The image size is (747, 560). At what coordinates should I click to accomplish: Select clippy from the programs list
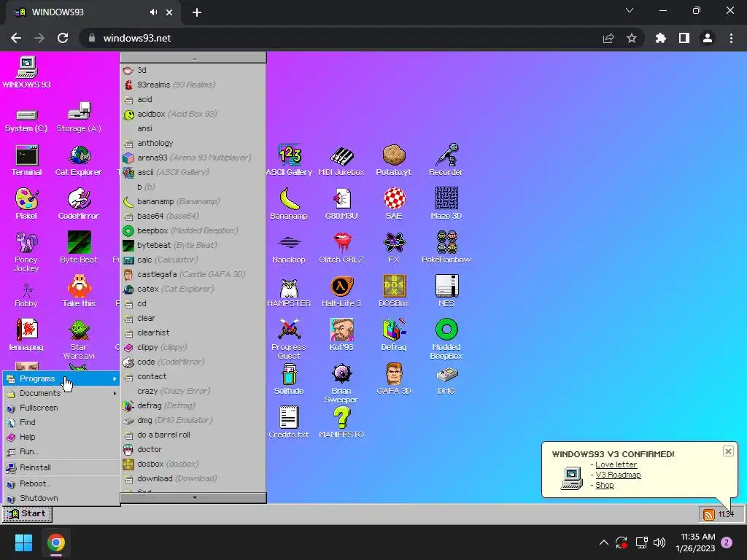coord(193,348)
